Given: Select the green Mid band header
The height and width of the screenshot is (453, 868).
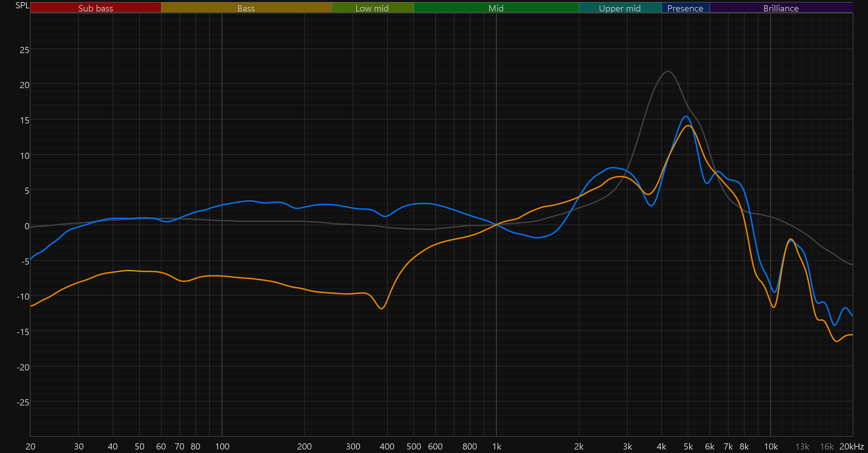Looking at the screenshot, I should click(496, 8).
